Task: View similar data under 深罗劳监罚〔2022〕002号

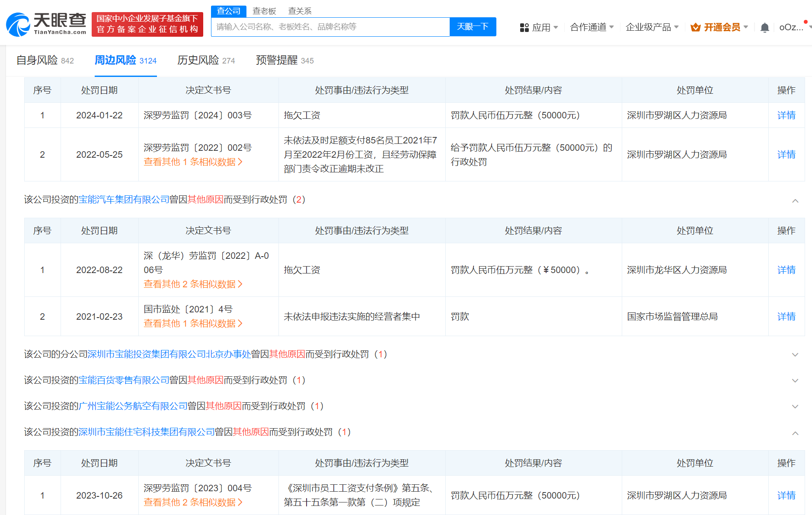Action: [x=193, y=162]
